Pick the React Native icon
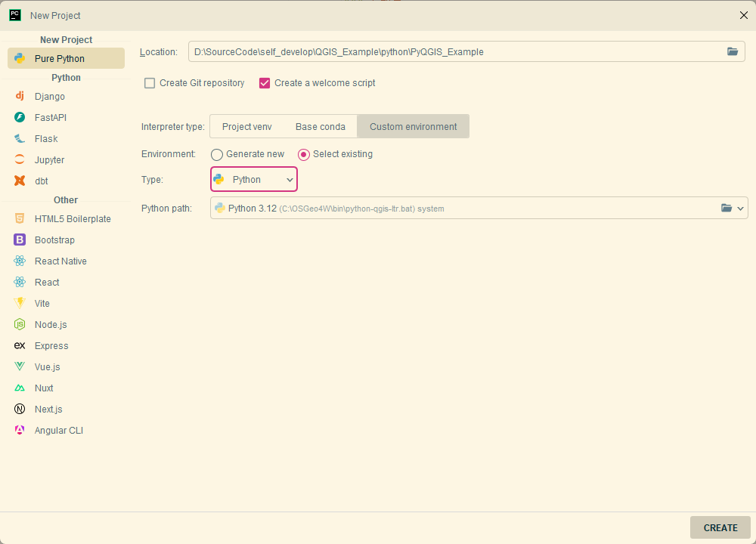The height and width of the screenshot is (544, 756). point(20,261)
